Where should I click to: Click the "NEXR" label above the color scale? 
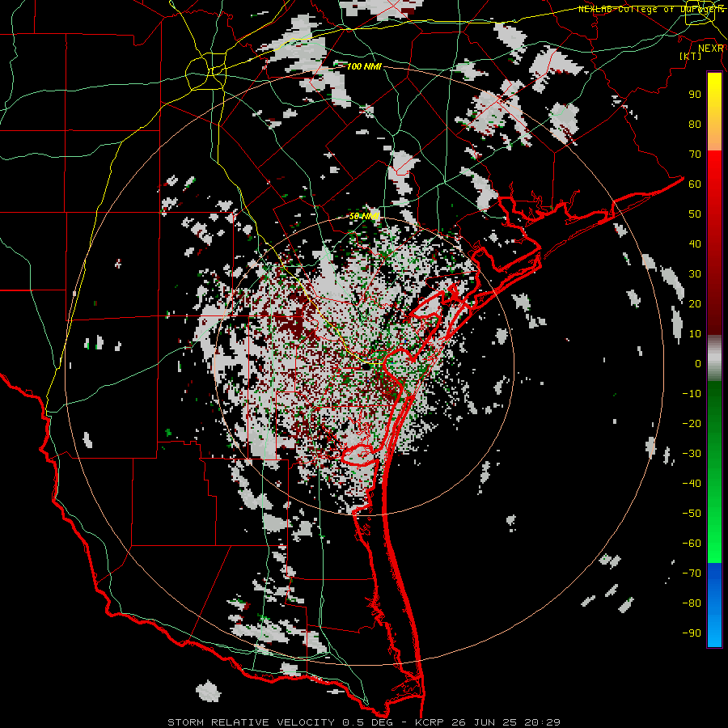(x=711, y=48)
